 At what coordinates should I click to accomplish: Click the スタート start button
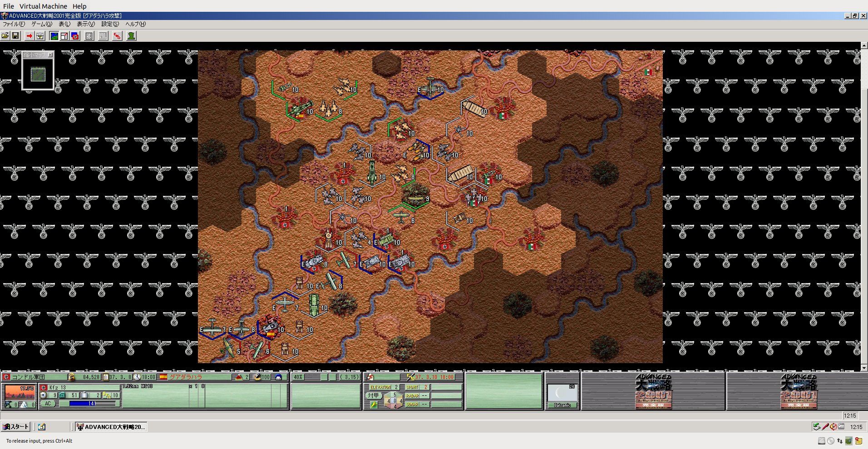[16, 427]
